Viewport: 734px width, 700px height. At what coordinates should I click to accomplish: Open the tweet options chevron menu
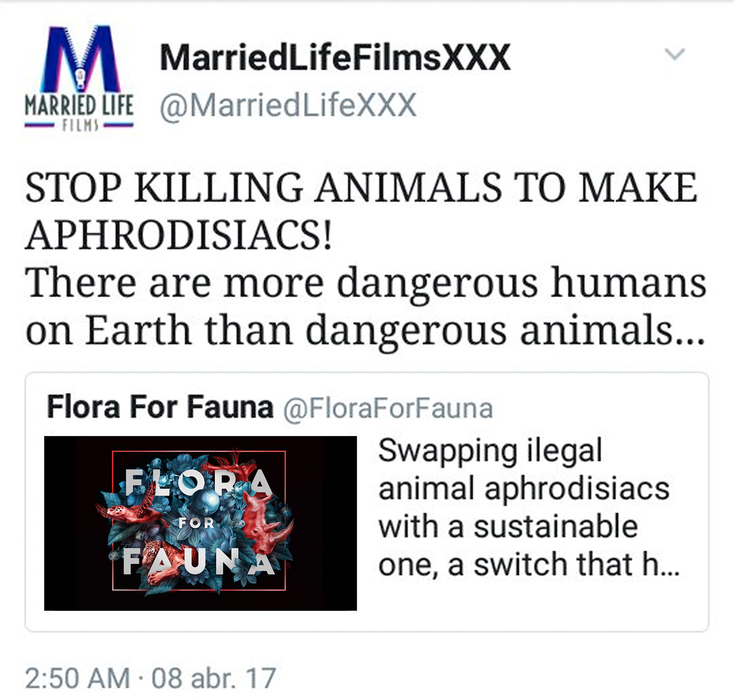[x=675, y=54]
